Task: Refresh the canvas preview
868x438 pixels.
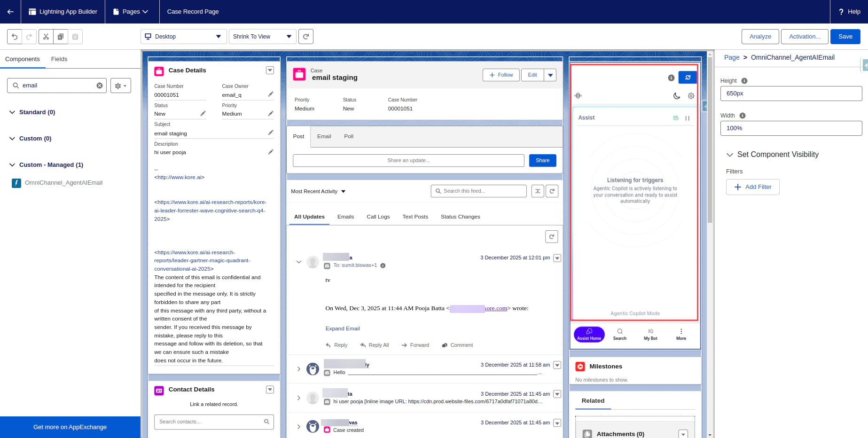Action: [306, 37]
